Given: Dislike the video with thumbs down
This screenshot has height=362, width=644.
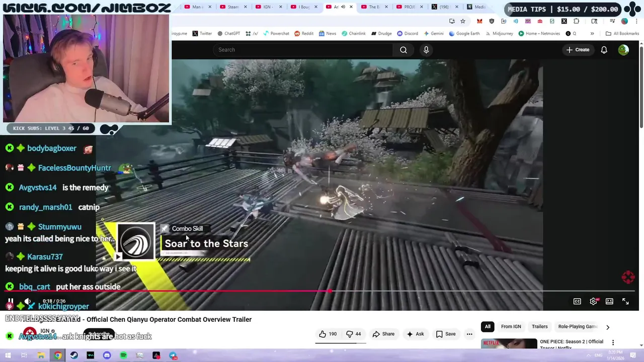Looking at the screenshot, I should (354, 334).
